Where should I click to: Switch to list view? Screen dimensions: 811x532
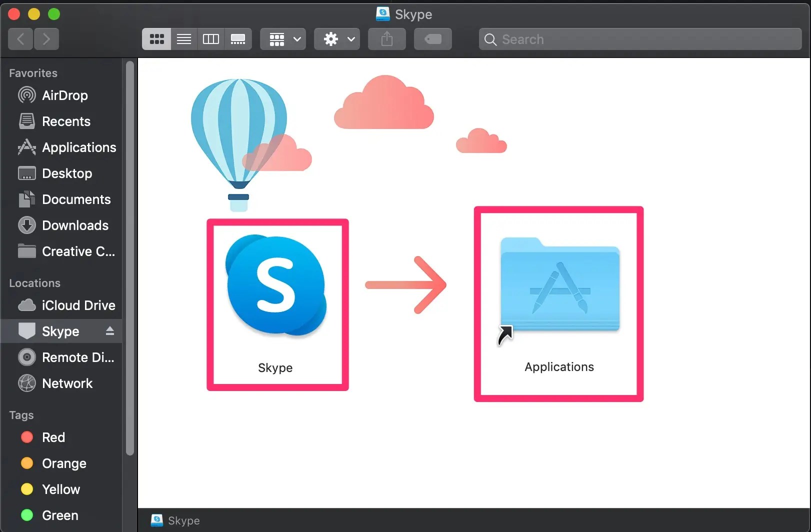coord(184,39)
